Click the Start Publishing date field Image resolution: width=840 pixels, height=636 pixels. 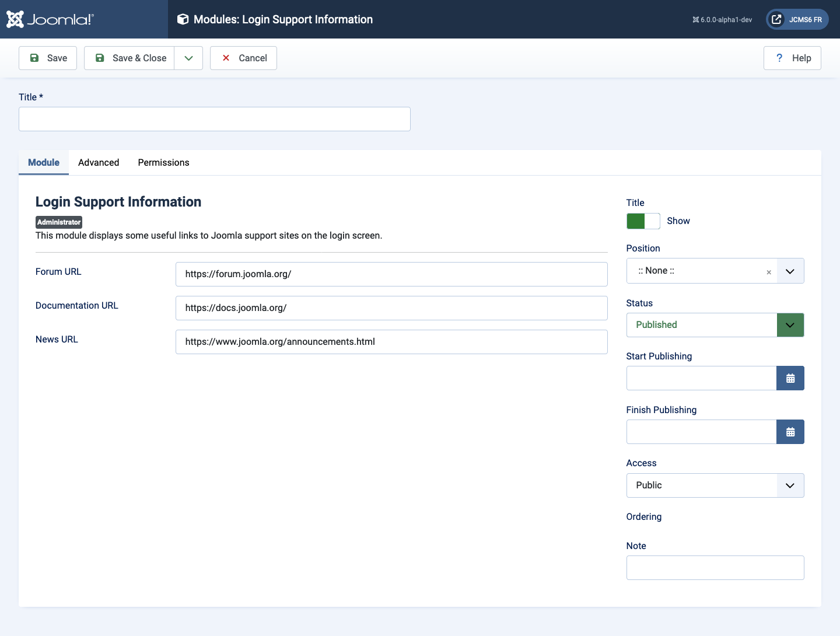(x=701, y=378)
